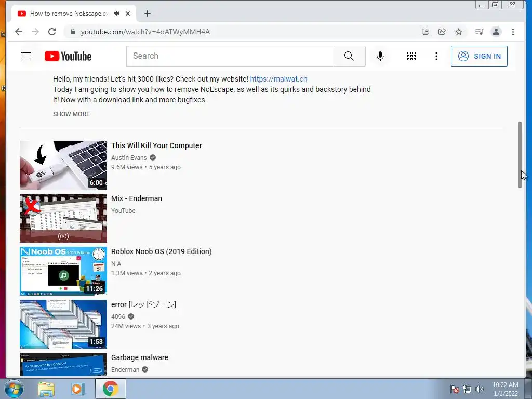Click 24M views text
Image resolution: width=532 pixels, height=399 pixels.
tap(126, 326)
